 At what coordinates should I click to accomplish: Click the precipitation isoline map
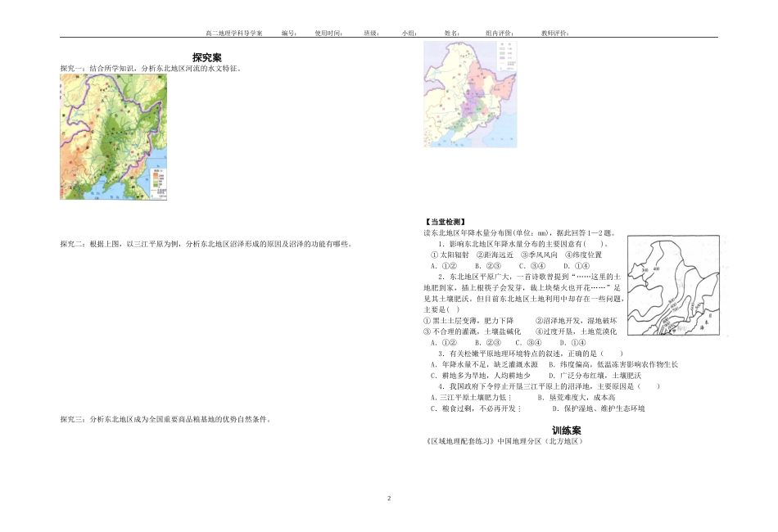pos(673,286)
